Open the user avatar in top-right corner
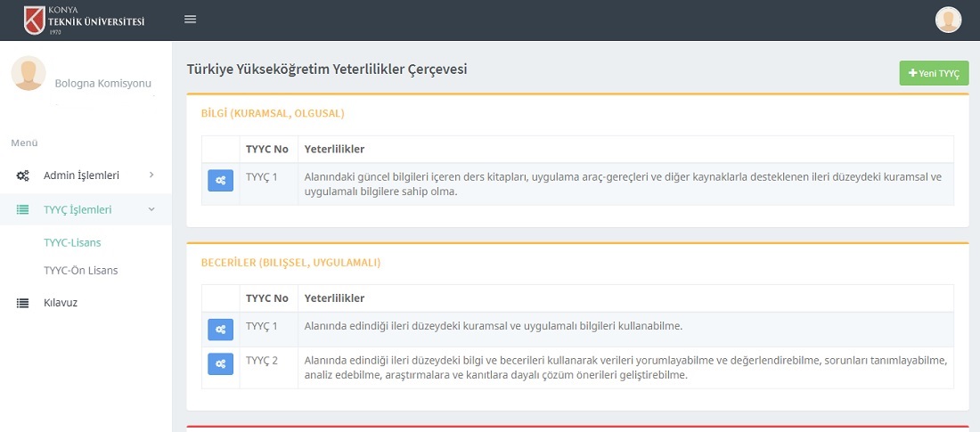The width and height of the screenshot is (980, 432). [948, 20]
